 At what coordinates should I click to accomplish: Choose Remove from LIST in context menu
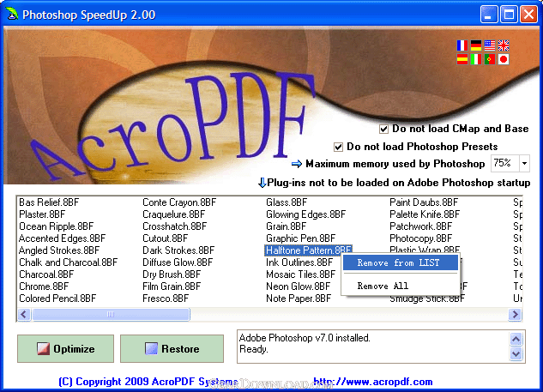(x=401, y=262)
